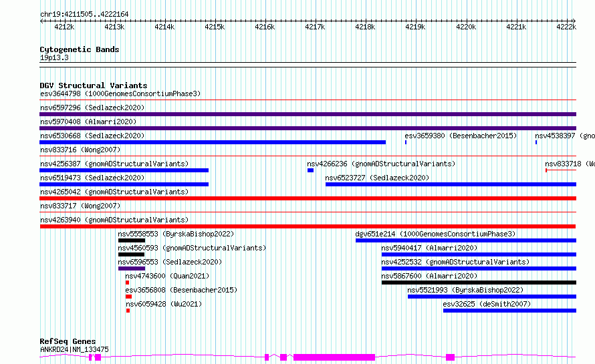Open nsv6059428 (Wu2021) label
This screenshot has width=595, height=364.
[164, 304]
